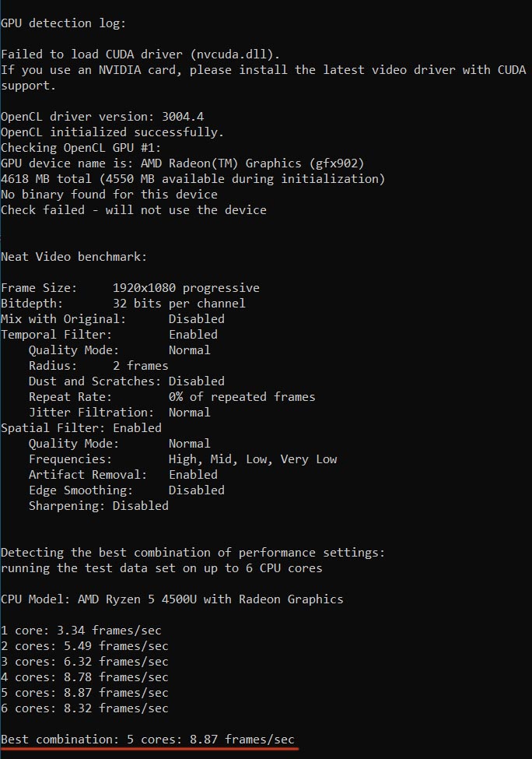The width and height of the screenshot is (532, 759).
Task: Click the 'Neat Video benchmark:' heading
Action: [x=74, y=257]
